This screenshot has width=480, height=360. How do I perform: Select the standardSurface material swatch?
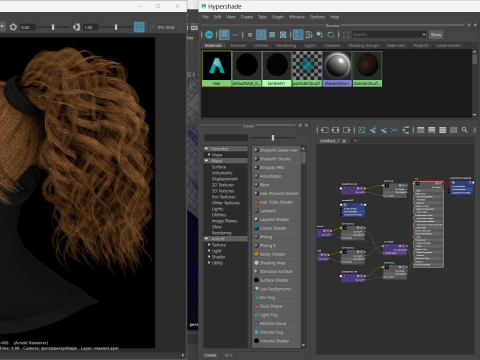367,69
